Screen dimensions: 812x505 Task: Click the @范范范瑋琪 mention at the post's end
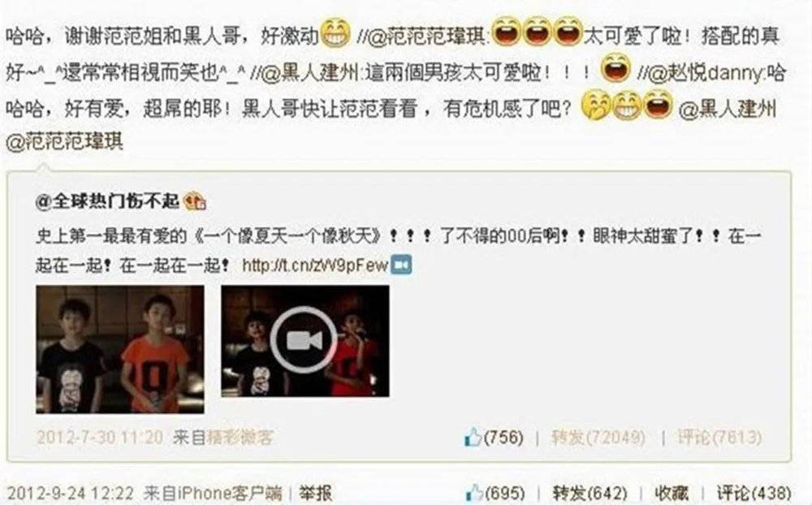[x=65, y=141]
